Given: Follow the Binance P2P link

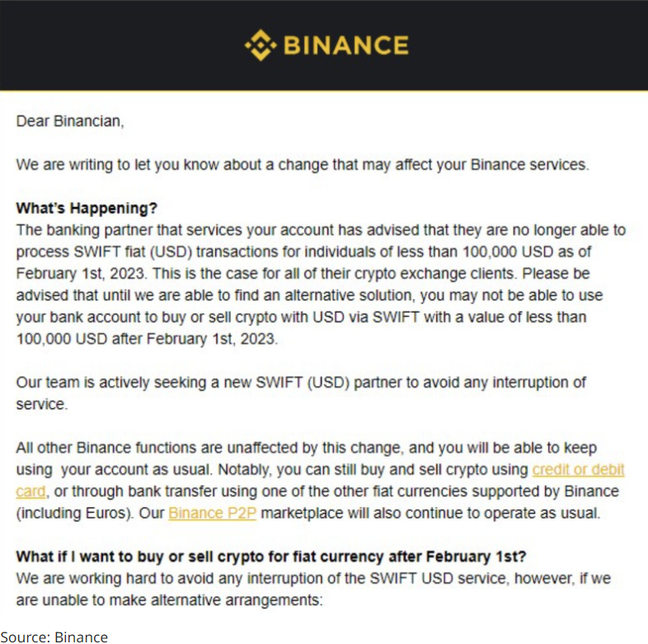Looking at the screenshot, I should [x=213, y=513].
